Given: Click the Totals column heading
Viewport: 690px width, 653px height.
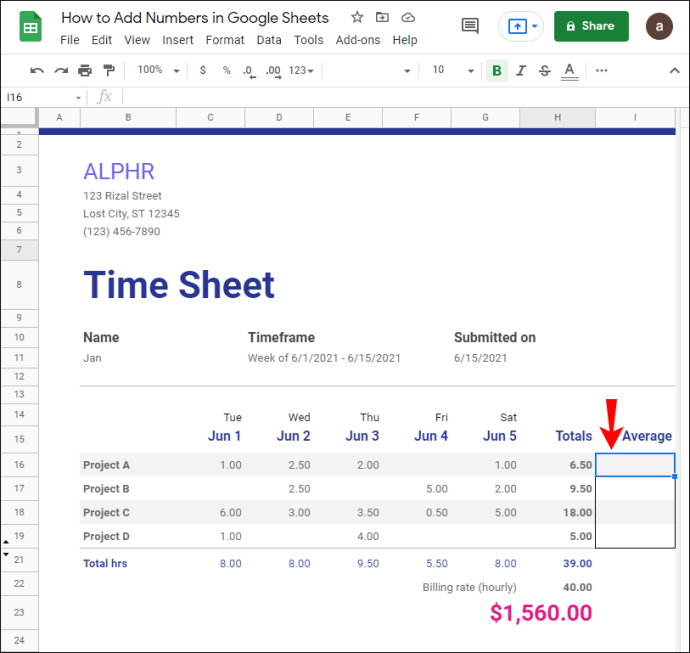Looking at the screenshot, I should [573, 436].
